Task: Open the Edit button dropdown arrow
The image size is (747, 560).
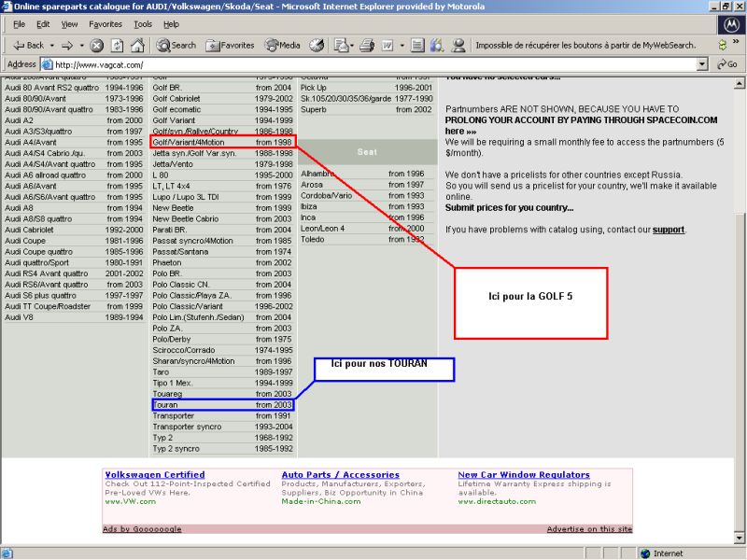Action: pyautogui.click(x=402, y=46)
